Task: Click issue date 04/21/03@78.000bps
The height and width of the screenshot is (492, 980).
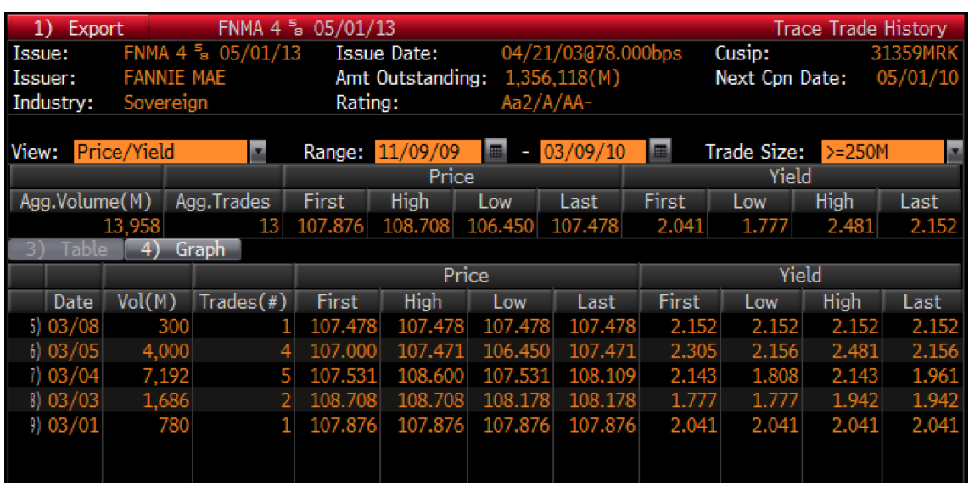Action: point(591,53)
